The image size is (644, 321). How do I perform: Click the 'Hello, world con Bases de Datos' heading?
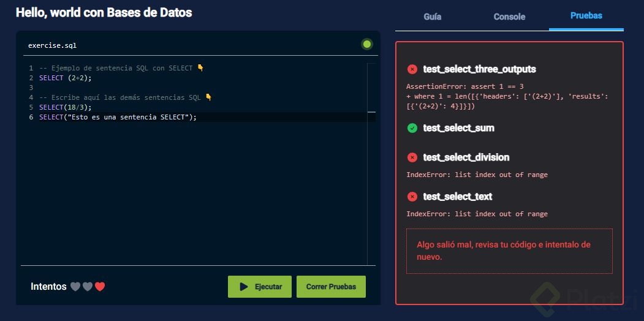coord(104,12)
